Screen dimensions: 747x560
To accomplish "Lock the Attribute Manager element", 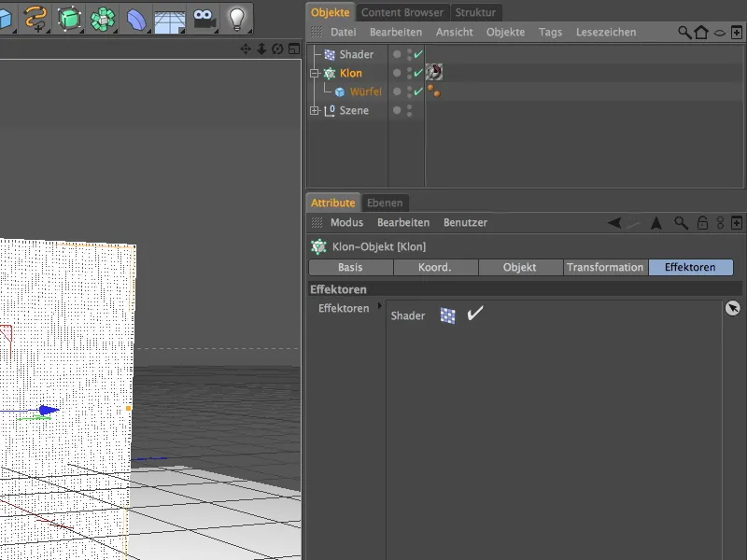I will coord(702,222).
